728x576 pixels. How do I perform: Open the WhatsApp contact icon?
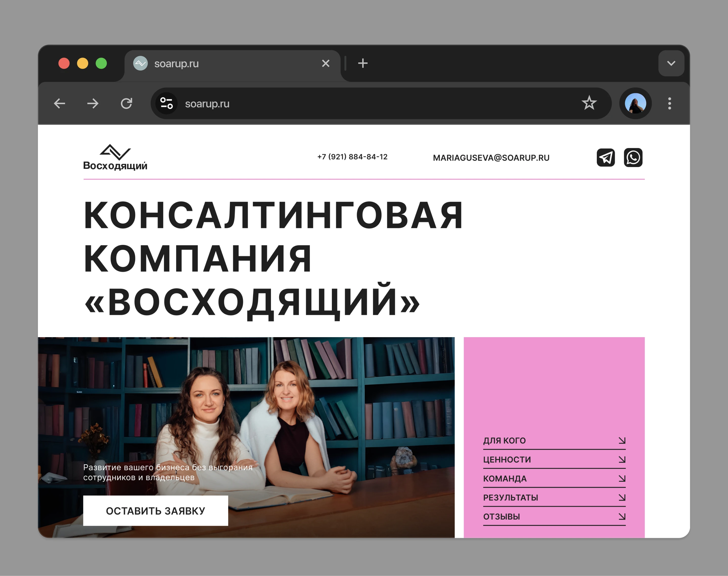coord(633,157)
